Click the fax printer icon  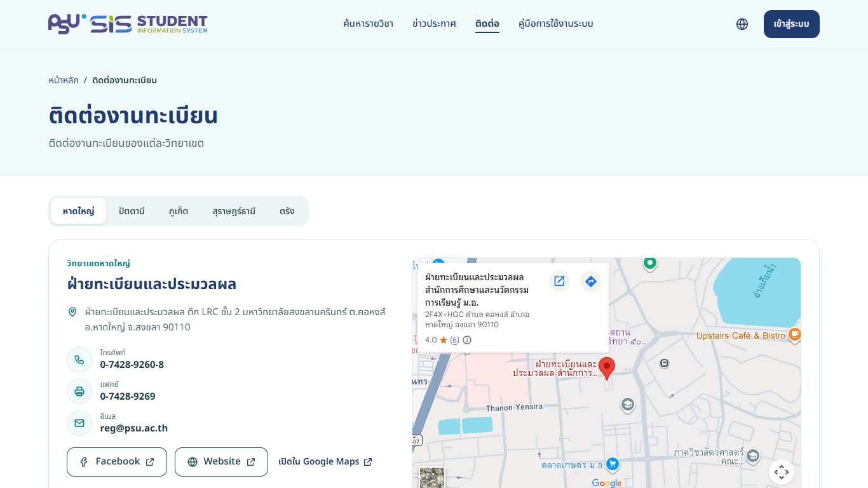click(x=79, y=391)
